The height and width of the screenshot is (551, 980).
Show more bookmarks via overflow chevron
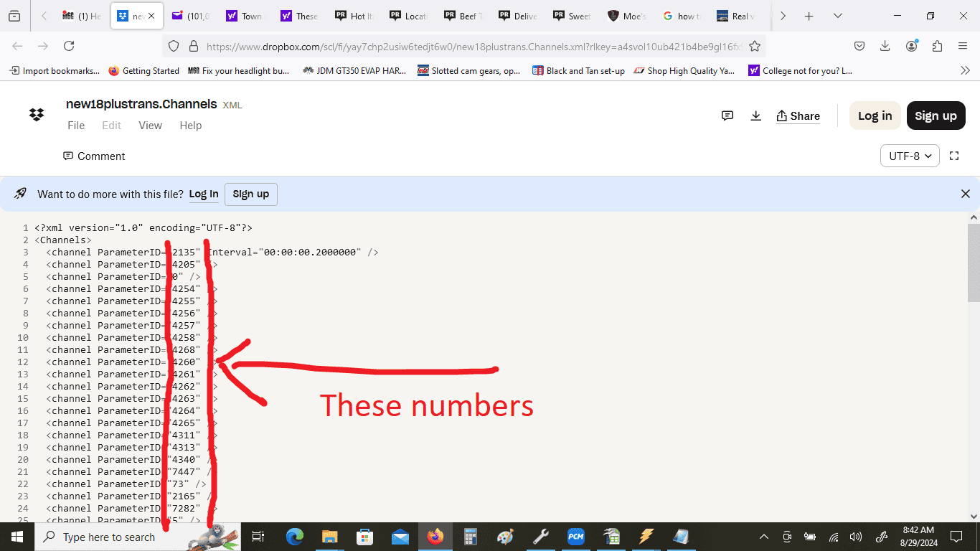965,70
